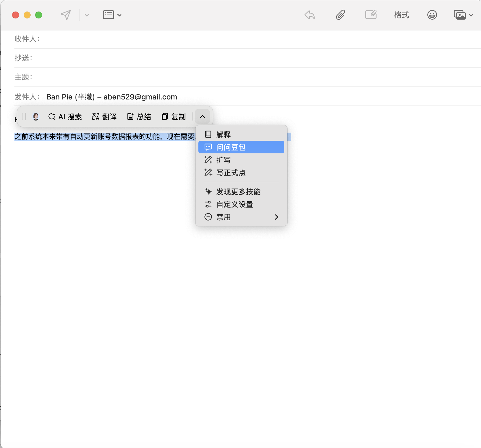Choose 扩写 in the popup menu
481x448 pixels.
[223, 160]
